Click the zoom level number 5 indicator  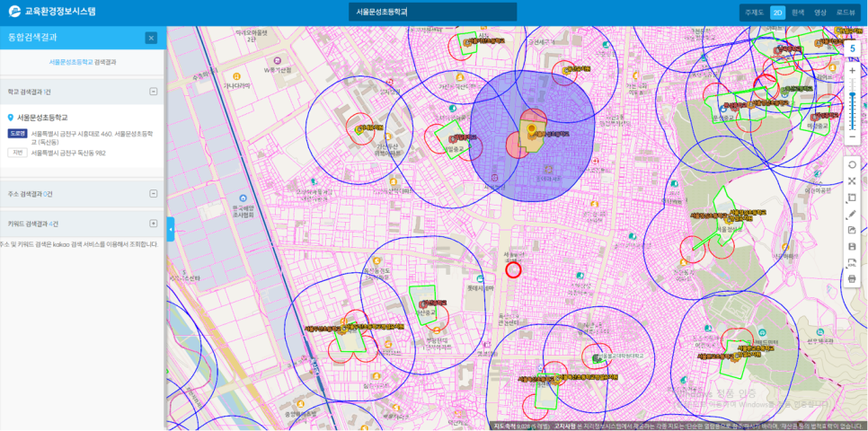coord(853,48)
